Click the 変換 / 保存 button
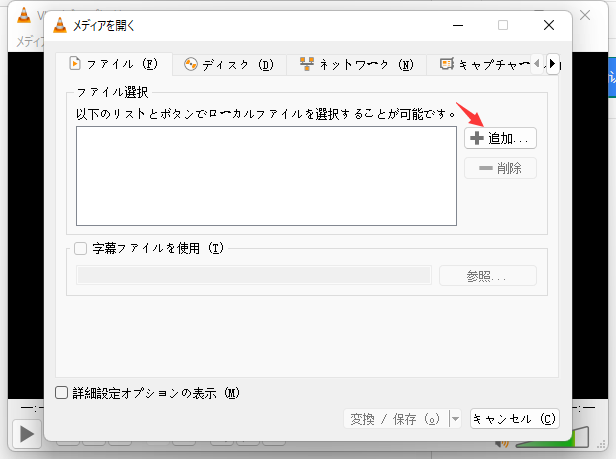Image resolution: width=616 pixels, height=459 pixels. [396, 419]
